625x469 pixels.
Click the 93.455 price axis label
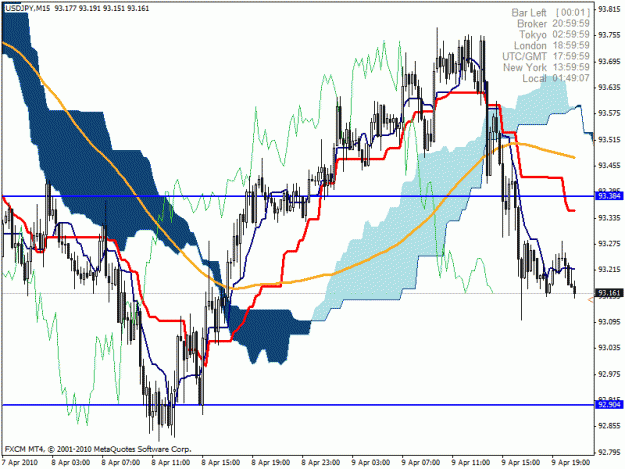[x=609, y=166]
